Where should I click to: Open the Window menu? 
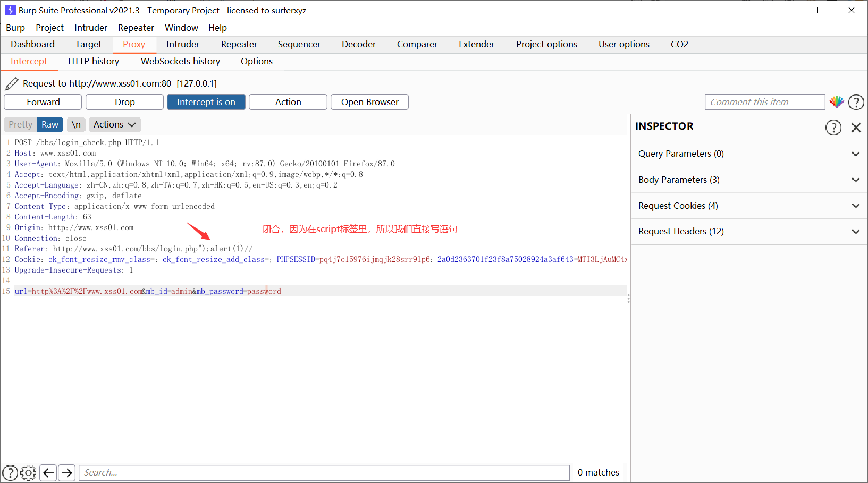pos(181,28)
